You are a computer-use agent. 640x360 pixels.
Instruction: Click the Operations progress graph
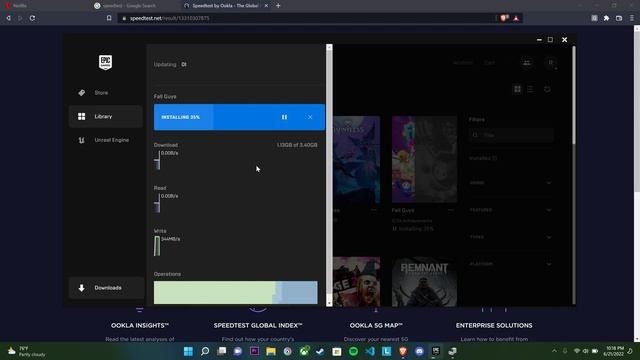pyautogui.click(x=236, y=292)
